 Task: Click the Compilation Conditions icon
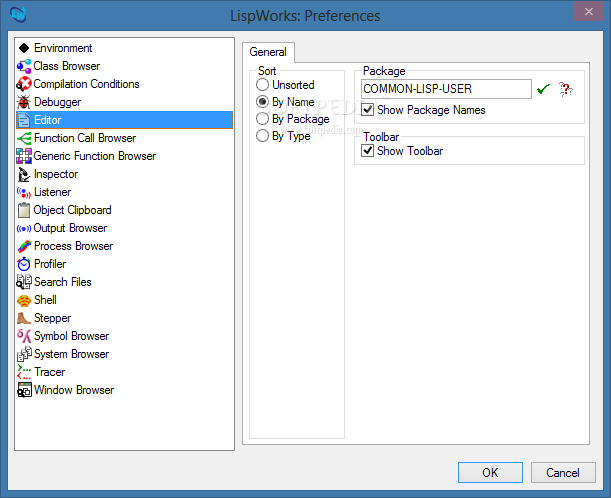(x=24, y=84)
